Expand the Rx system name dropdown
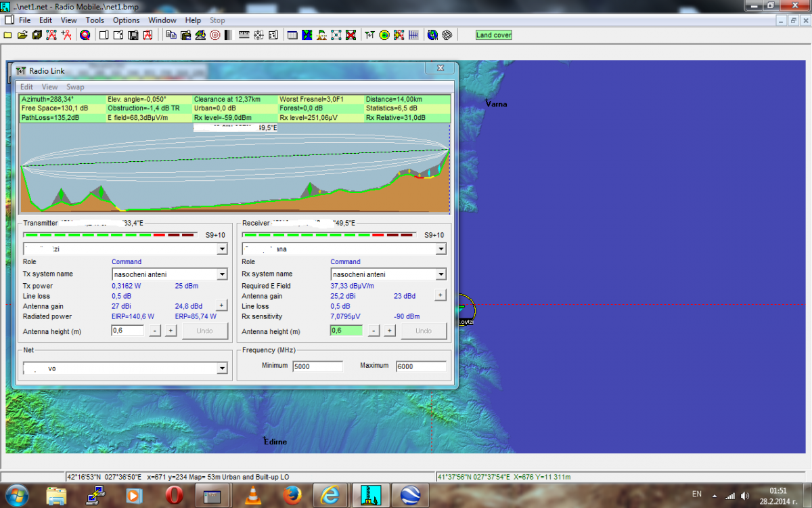 pyautogui.click(x=441, y=274)
